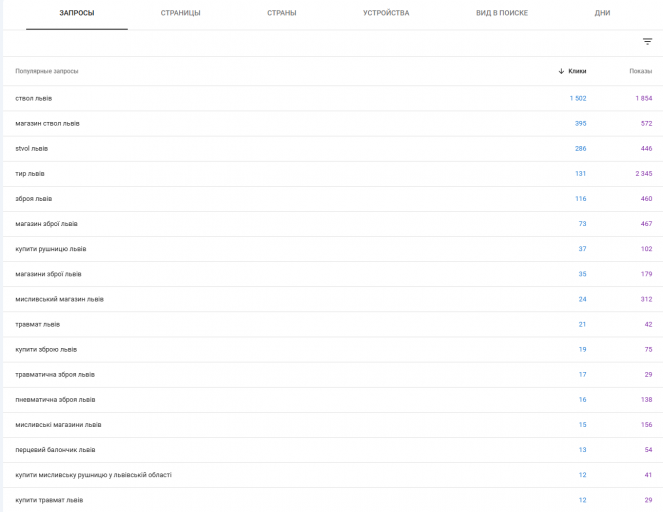The width and height of the screenshot is (663, 512).
Task: Click impressions value 102
Action: coord(647,249)
